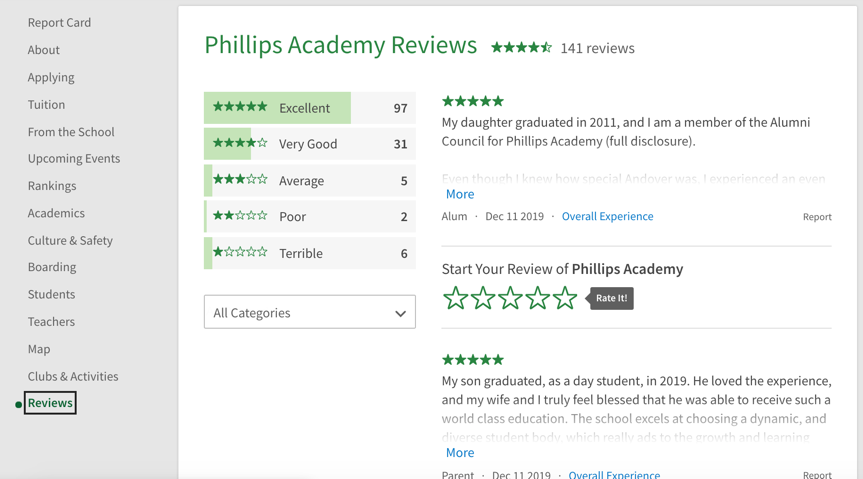
Task: Report the first review
Action: [x=817, y=217]
